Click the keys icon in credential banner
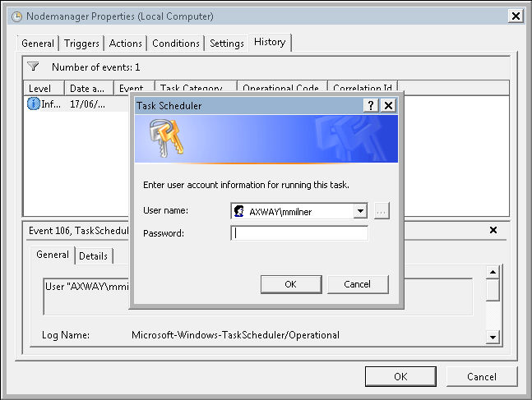This screenshot has width=532, height=400. tap(166, 138)
